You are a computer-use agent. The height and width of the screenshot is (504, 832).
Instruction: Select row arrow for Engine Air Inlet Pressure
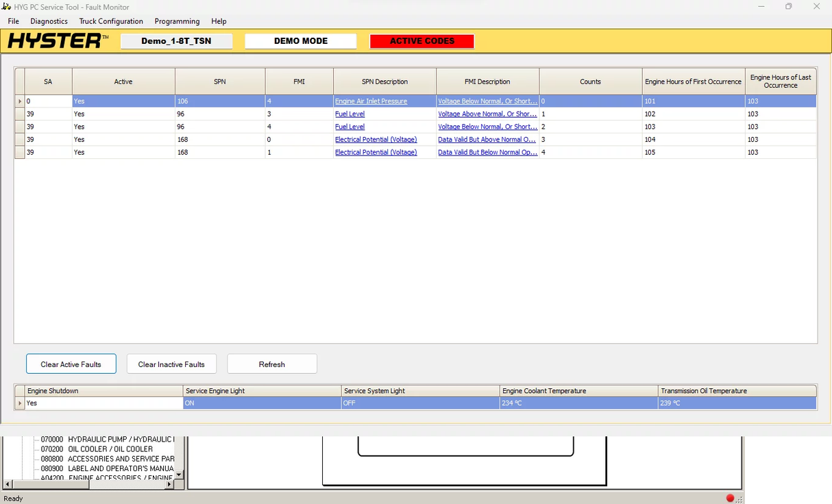click(x=19, y=101)
